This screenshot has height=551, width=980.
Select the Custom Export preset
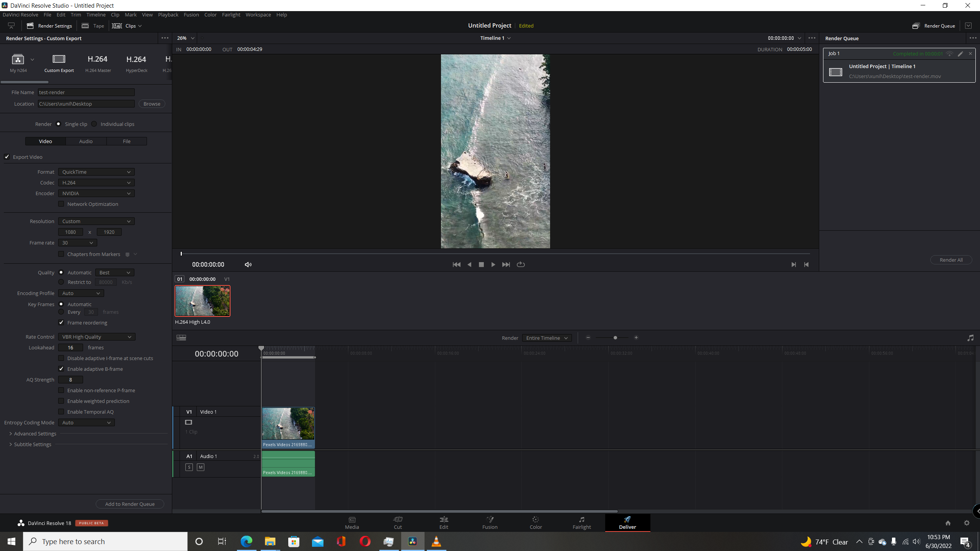(59, 63)
